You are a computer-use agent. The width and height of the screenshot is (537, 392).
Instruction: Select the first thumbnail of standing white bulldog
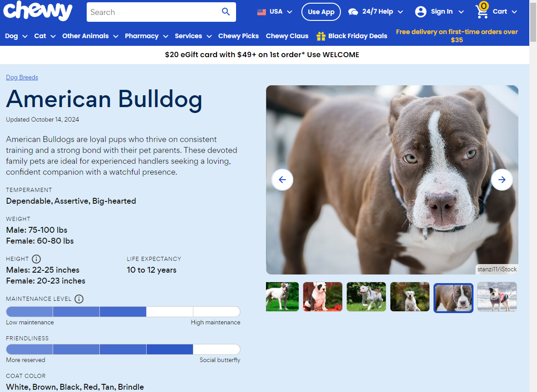pyautogui.click(x=282, y=297)
